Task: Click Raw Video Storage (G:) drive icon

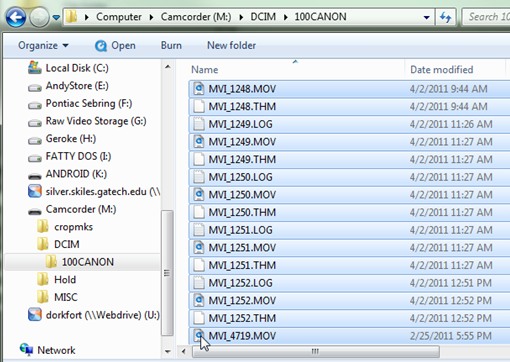Action: point(35,123)
